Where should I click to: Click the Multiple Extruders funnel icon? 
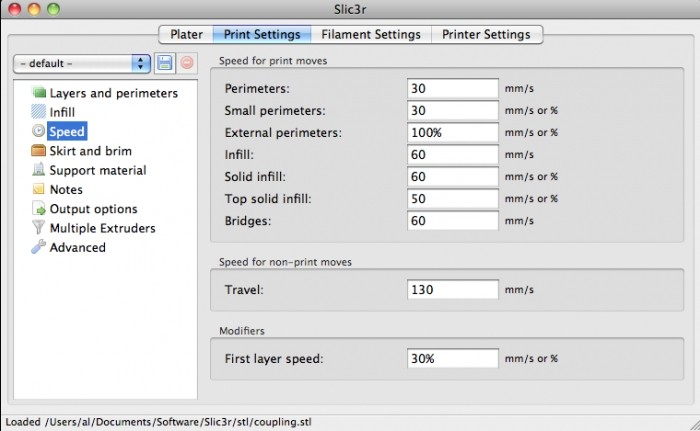coord(39,228)
